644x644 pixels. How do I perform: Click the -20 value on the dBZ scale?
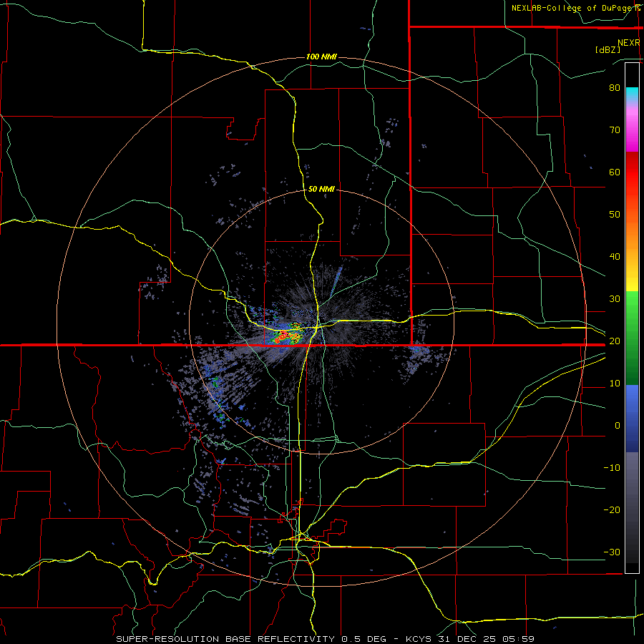pyautogui.click(x=612, y=509)
